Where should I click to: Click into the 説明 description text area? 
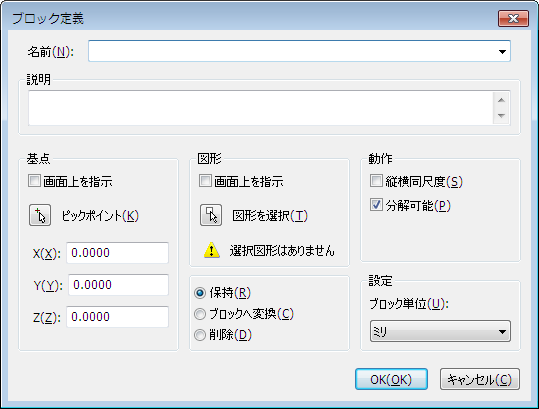(x=261, y=108)
